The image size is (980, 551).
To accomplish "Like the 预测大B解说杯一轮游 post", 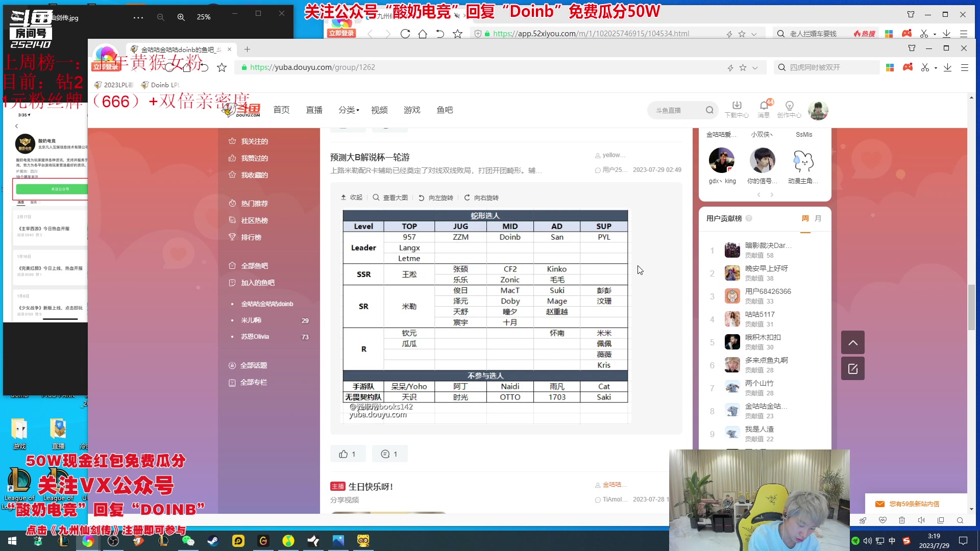I will [348, 454].
